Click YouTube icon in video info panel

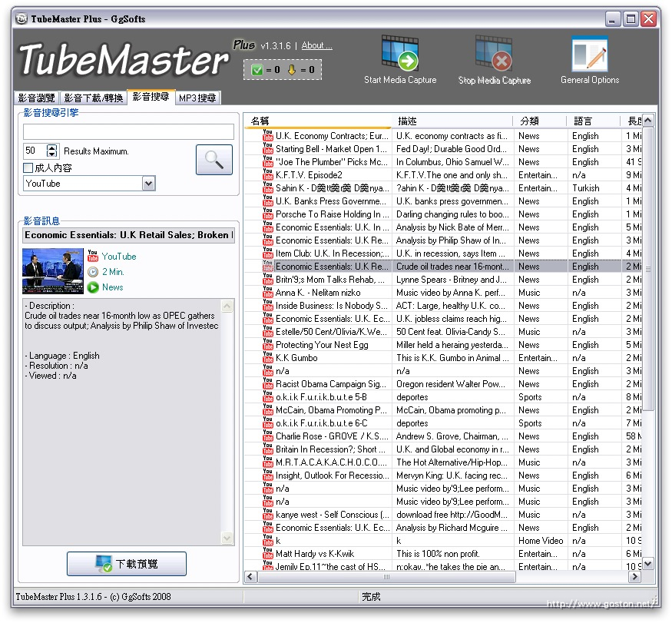(93, 256)
